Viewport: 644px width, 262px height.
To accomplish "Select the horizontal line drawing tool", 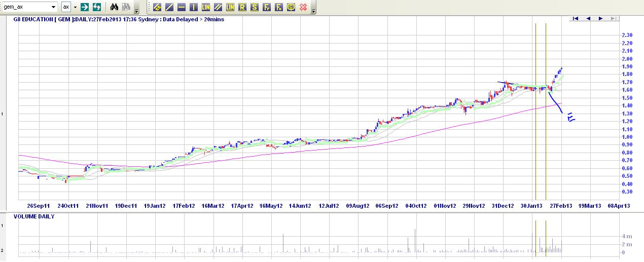I will coord(182,7).
